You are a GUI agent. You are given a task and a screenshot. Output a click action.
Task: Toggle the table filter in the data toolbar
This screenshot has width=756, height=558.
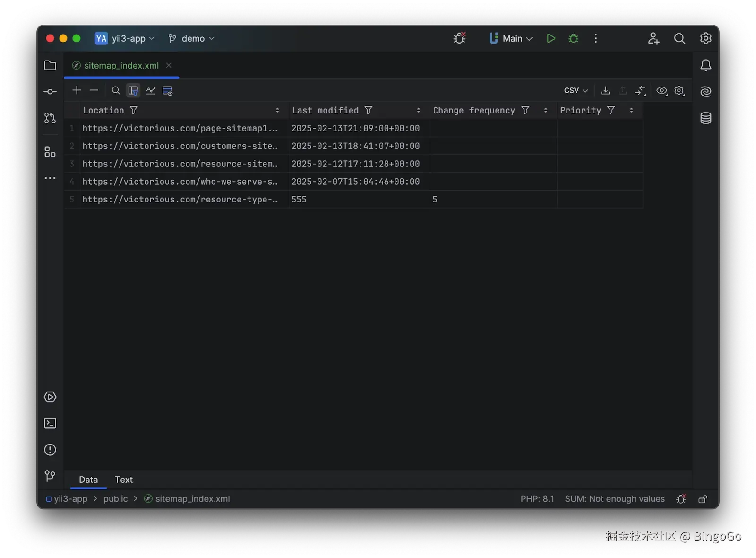(133, 90)
